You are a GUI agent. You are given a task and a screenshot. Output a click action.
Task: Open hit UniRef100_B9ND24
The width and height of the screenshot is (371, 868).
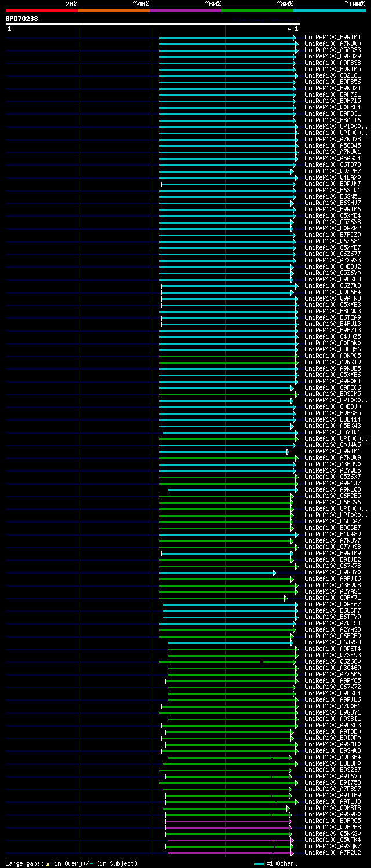point(333,89)
